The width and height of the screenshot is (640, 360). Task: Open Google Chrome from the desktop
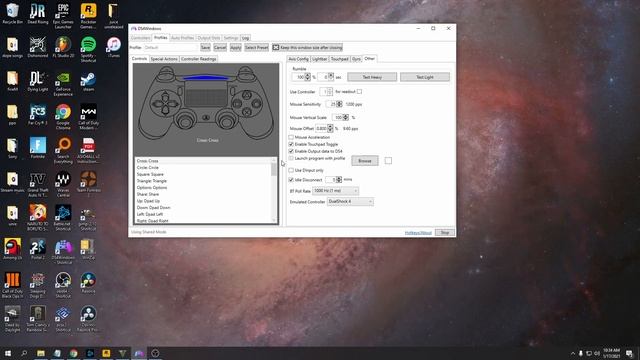pos(63,117)
